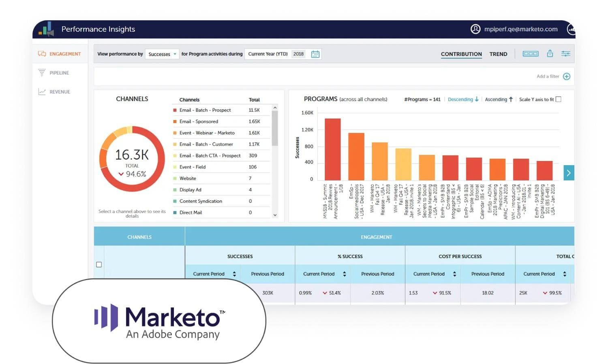Open the Pipeline section
Screen dimensions: 608x364
60,73
